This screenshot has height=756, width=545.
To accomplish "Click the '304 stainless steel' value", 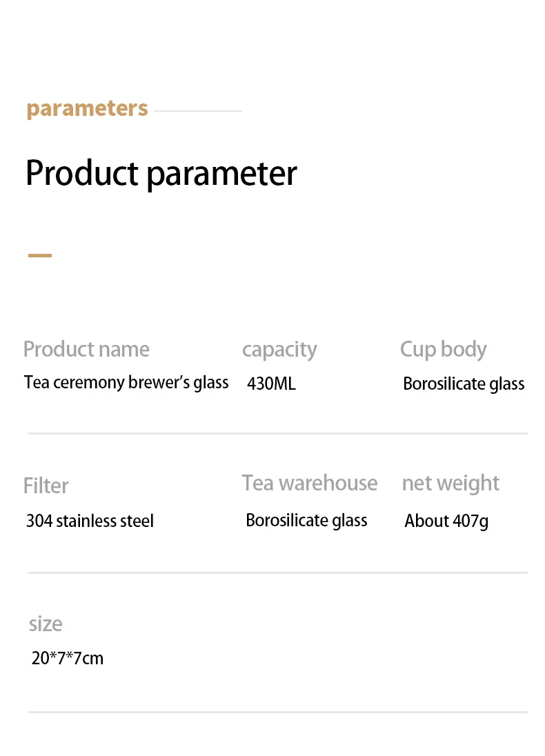I will click(90, 521).
